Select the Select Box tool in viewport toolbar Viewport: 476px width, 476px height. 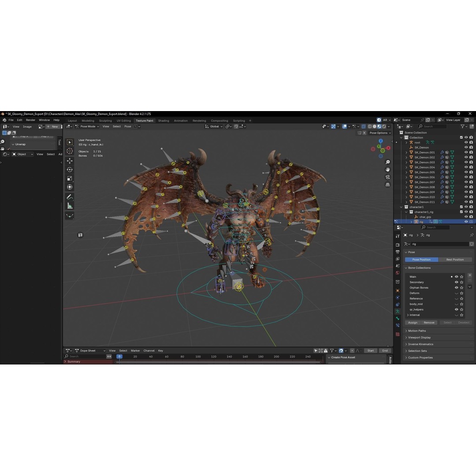pyautogui.click(x=70, y=142)
